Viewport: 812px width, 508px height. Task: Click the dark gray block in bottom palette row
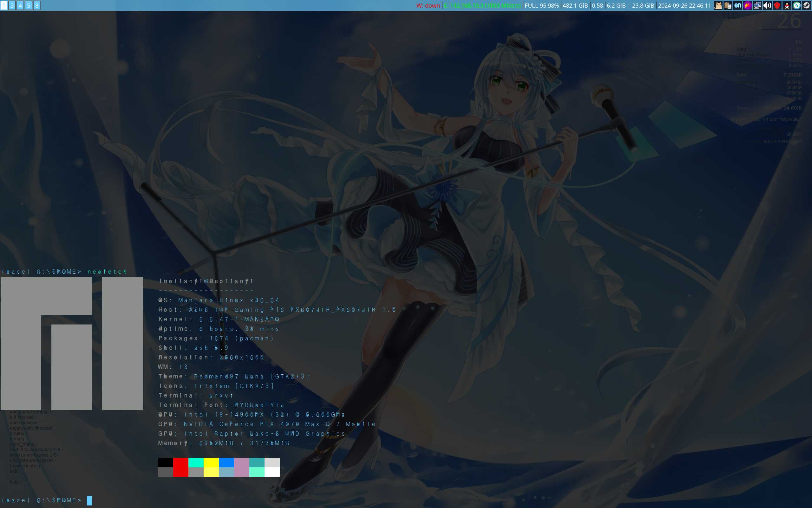click(x=166, y=472)
